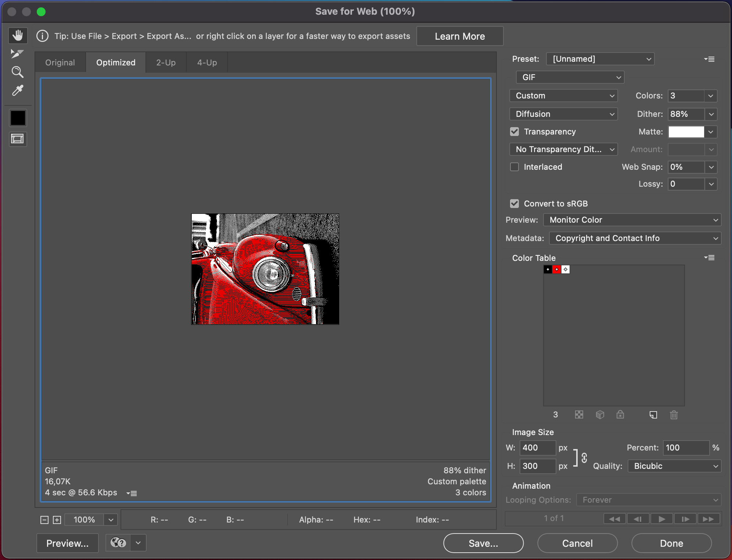
Task: Switch to the 2-Up tab
Action: (x=166, y=62)
